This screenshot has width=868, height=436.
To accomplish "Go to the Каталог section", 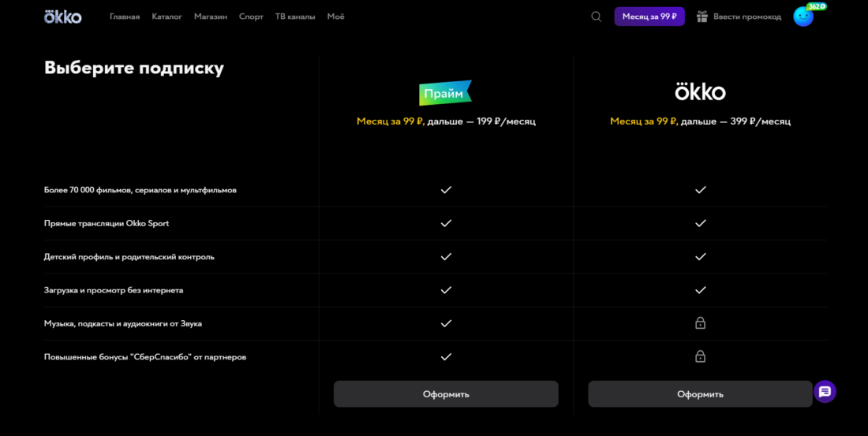I will click(x=166, y=17).
